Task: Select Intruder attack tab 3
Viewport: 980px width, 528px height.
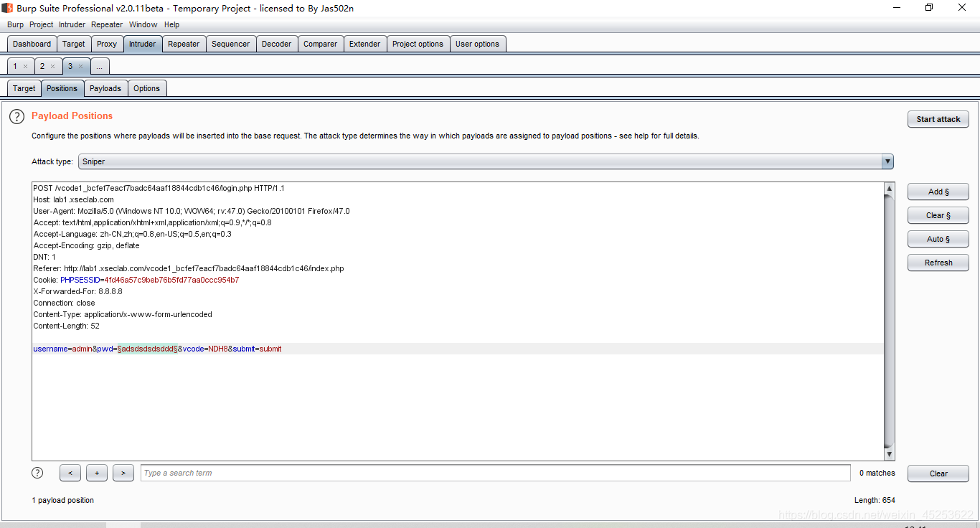Action: pyautogui.click(x=70, y=66)
